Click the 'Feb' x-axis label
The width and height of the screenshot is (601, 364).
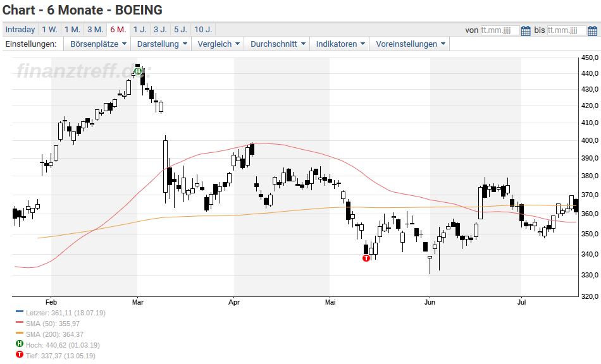[x=51, y=302]
